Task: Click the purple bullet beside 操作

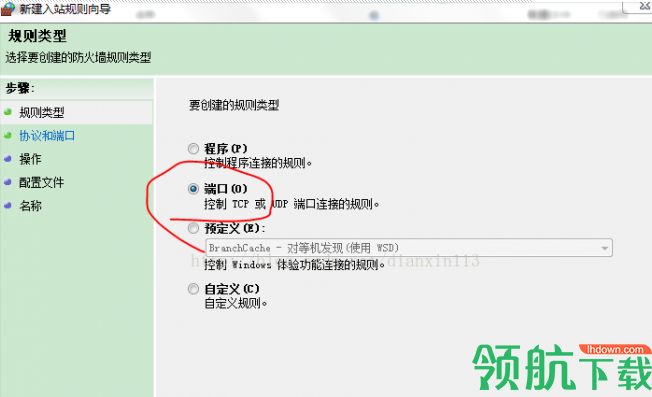Action: pos(7,158)
